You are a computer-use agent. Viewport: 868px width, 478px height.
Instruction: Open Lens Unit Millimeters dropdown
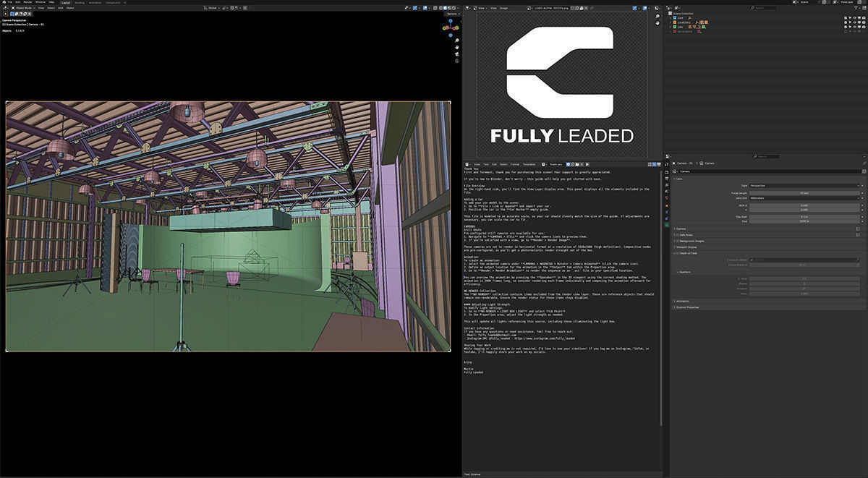804,198
